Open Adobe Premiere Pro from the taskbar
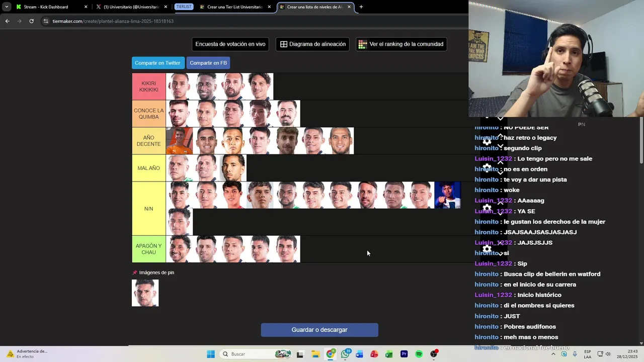 (x=404, y=354)
